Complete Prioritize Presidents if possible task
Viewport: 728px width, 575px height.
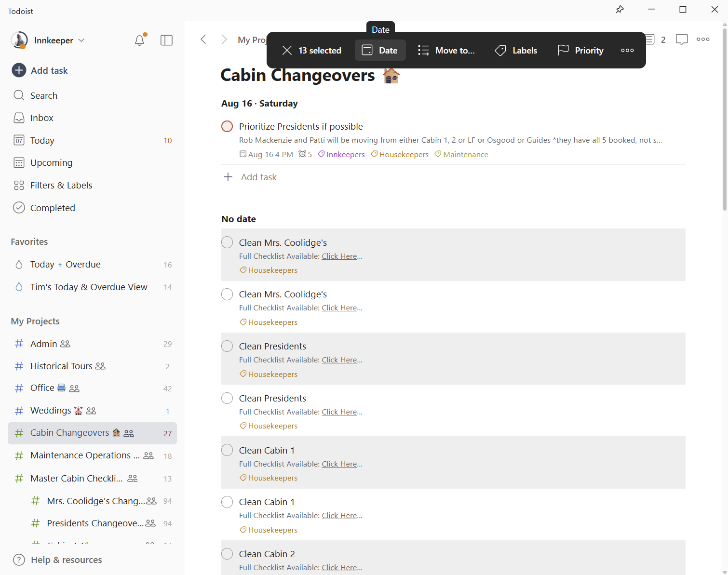(x=227, y=127)
